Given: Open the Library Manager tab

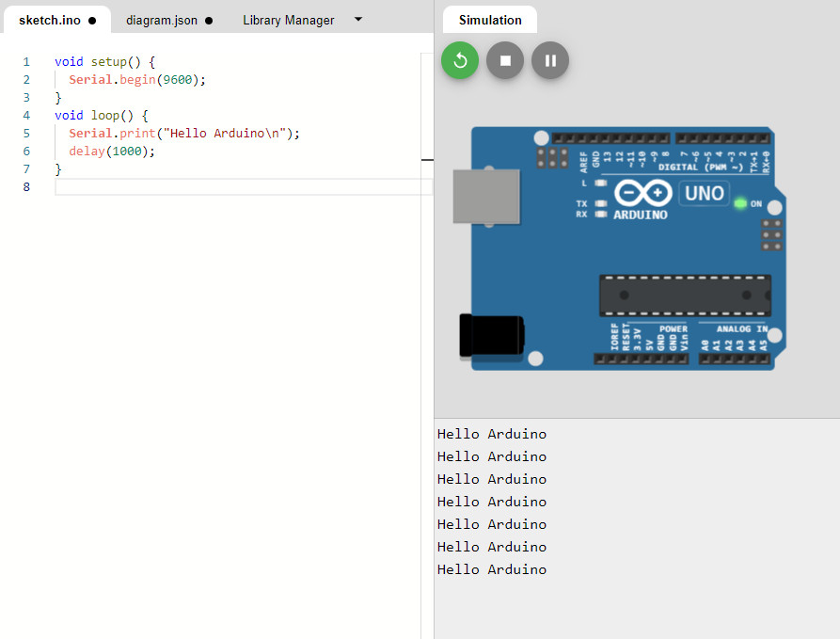Looking at the screenshot, I should tap(288, 21).
